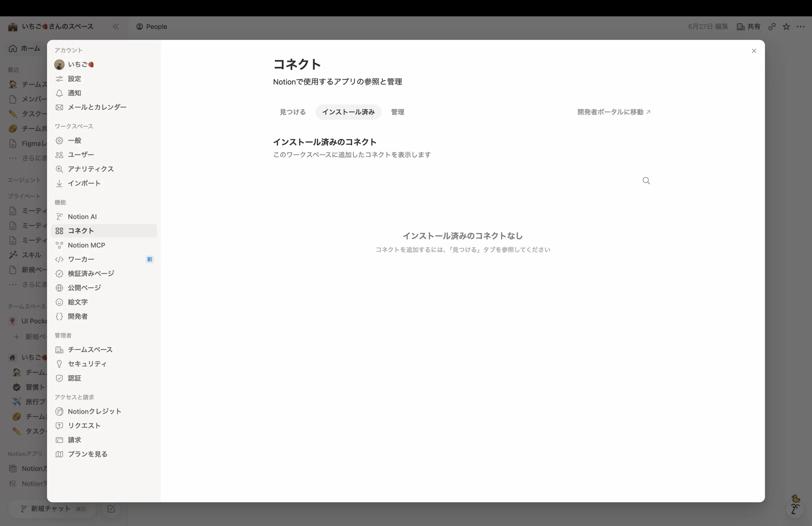Favorite the page with star icon
Viewport: 812px width, 526px height.
point(786,27)
